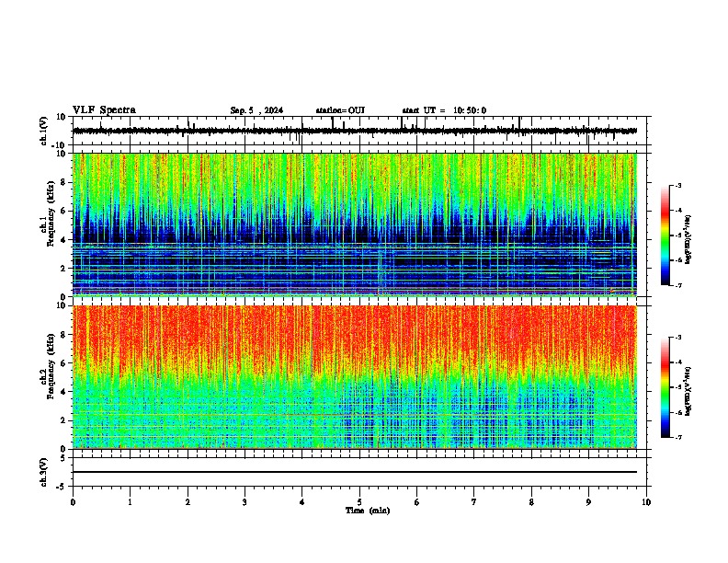Click the "-3" tick on the ch.2 colorbar

(677, 338)
